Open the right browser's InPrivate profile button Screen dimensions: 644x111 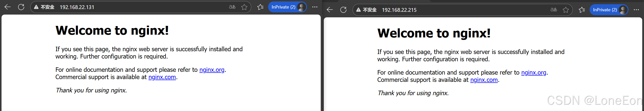click(609, 10)
